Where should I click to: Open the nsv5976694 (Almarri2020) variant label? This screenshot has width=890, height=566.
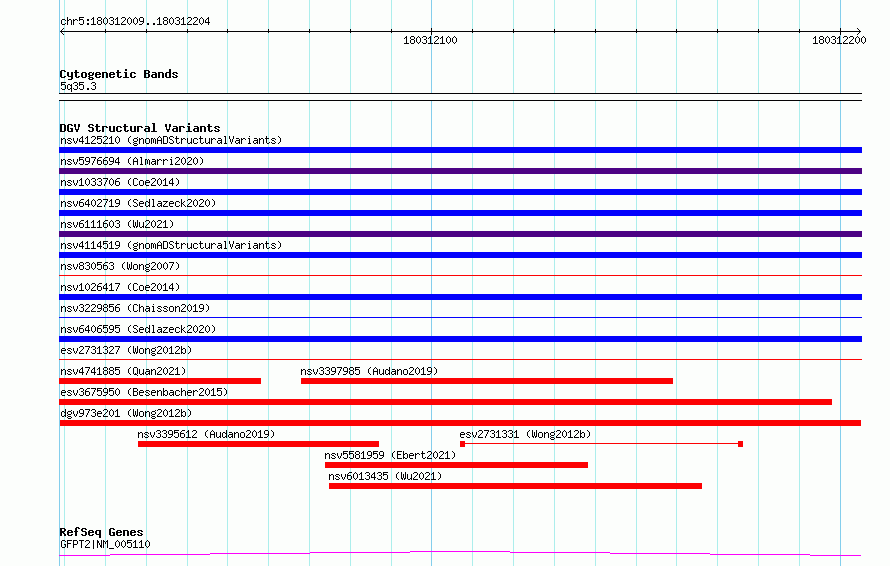132,161
